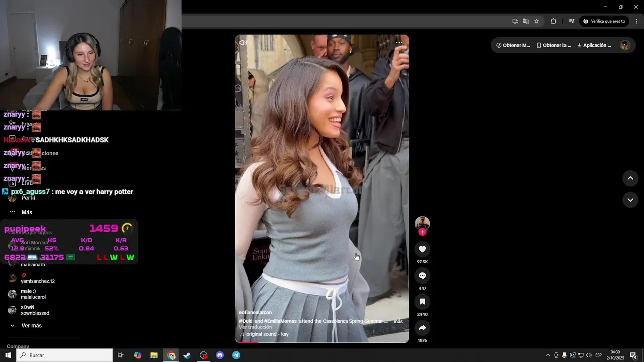
Task: Go to the previous video with up arrow
Action: 630,178
